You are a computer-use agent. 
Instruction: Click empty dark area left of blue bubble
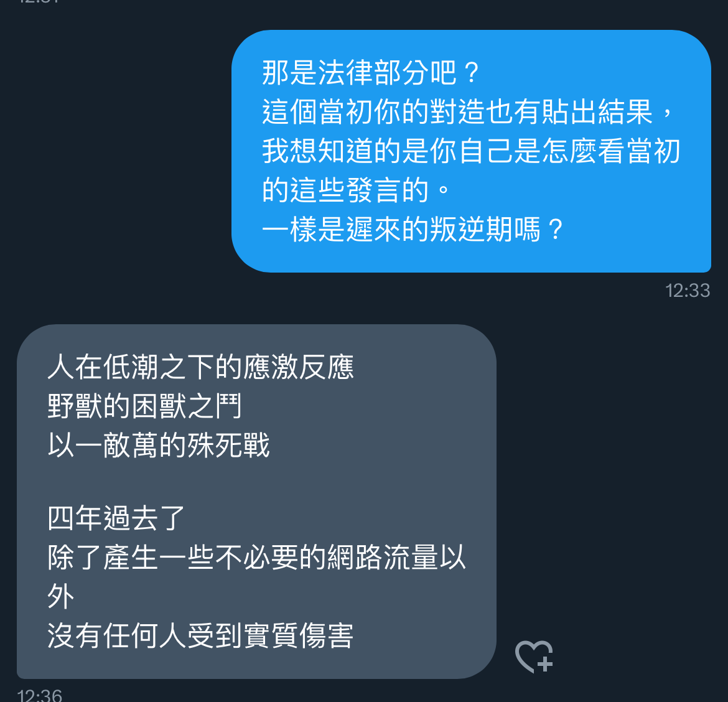point(116,151)
